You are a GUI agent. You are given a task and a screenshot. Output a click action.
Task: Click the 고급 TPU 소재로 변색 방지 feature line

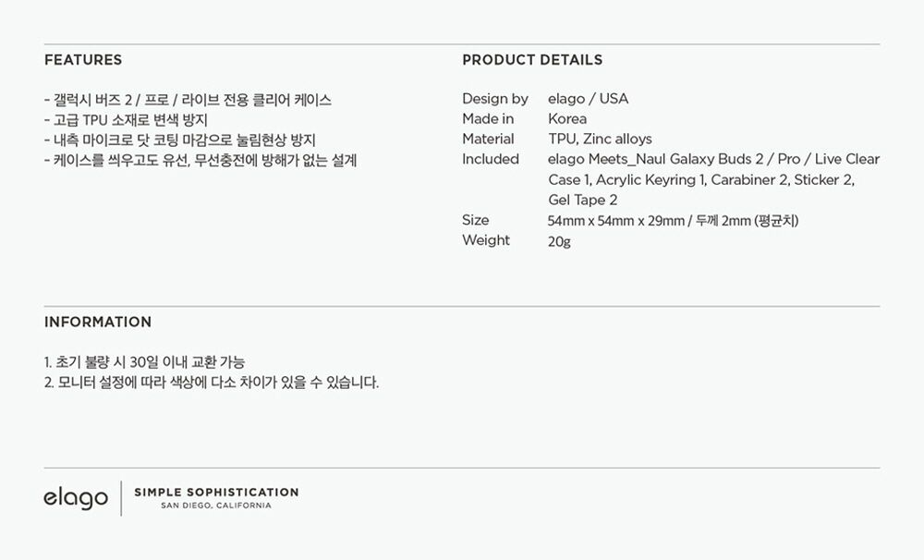(x=126, y=120)
